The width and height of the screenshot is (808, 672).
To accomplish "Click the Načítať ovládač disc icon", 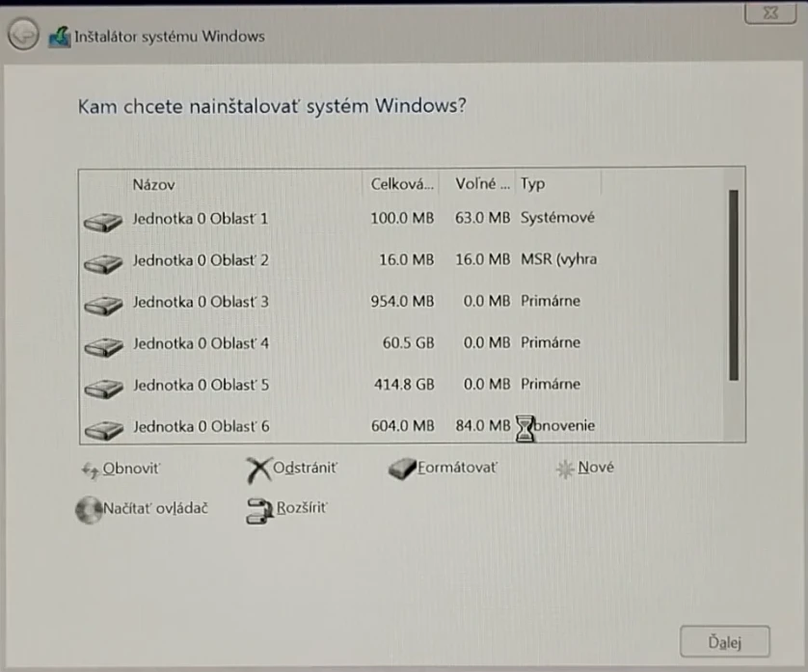I will [x=89, y=509].
